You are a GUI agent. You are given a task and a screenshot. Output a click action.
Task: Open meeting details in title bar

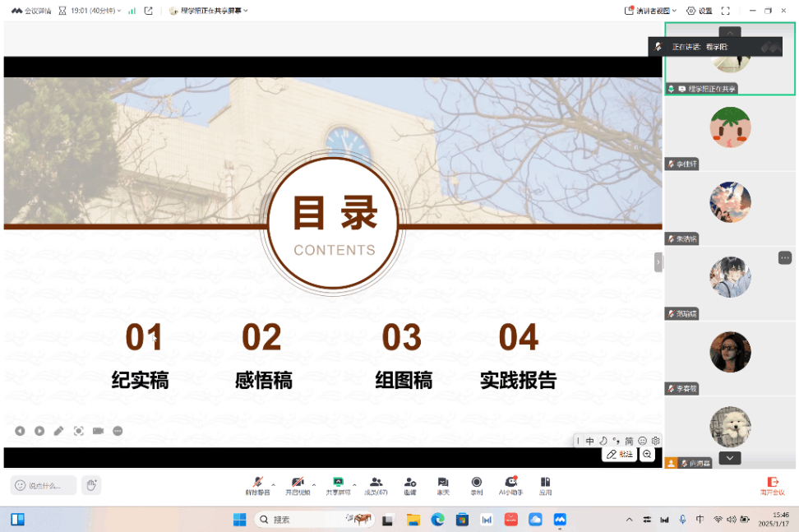point(31,11)
